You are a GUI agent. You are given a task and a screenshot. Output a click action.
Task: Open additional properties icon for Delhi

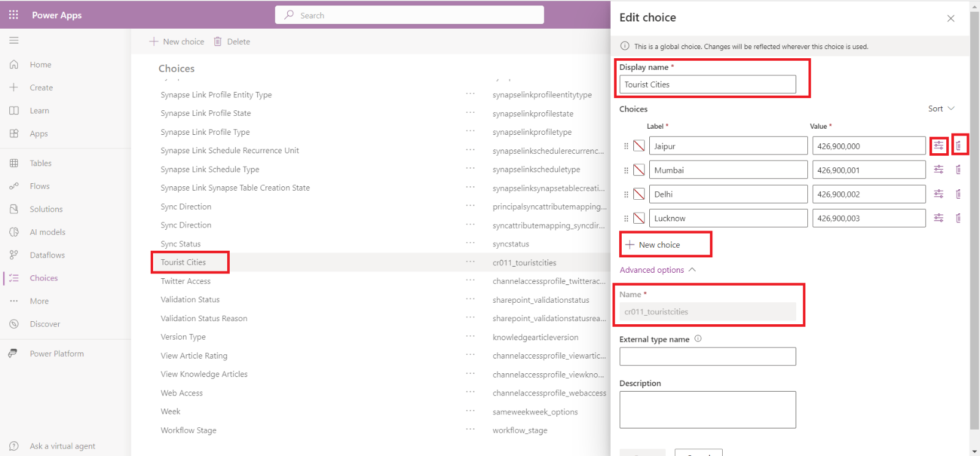[x=938, y=194]
